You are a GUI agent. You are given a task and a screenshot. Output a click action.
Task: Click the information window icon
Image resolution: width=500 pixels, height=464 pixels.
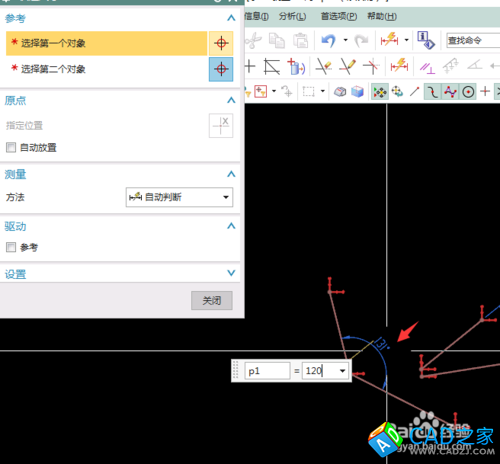point(426,40)
